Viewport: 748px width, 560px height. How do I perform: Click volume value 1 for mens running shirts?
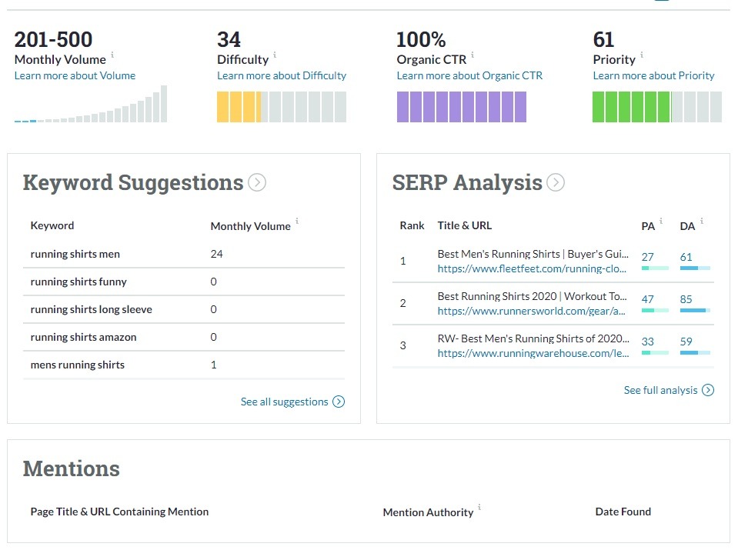(x=214, y=365)
